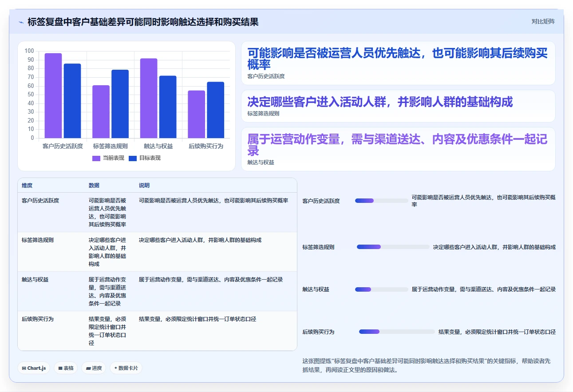The height and width of the screenshot is (392, 573).
Task: Click the 后续购买行为 table row label
Action: [38, 319]
